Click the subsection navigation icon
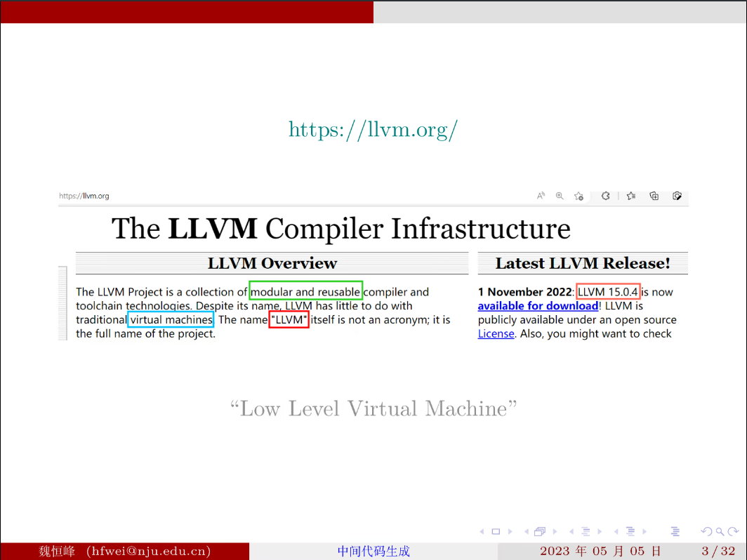This screenshot has height=560, width=747. pos(586,531)
